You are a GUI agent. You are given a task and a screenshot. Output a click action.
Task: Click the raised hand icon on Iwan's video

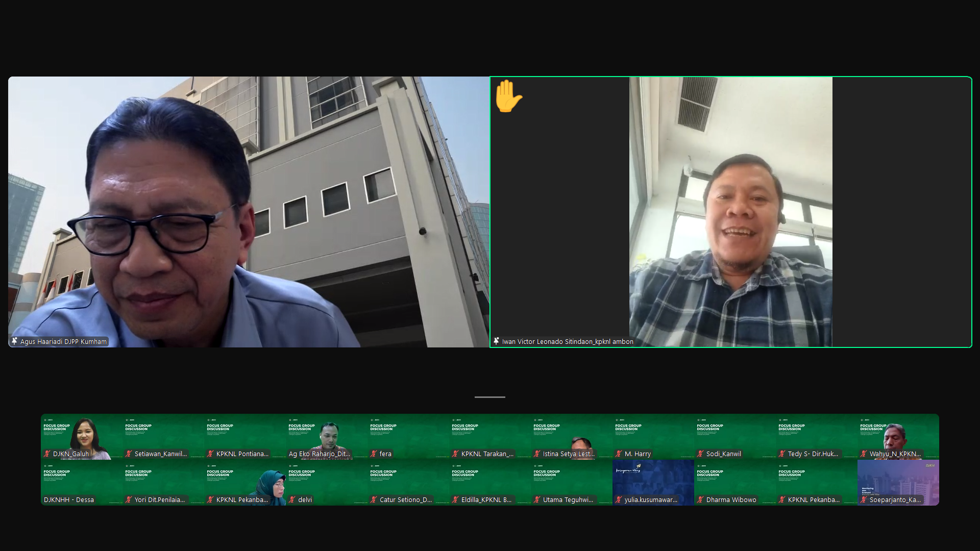coord(508,96)
